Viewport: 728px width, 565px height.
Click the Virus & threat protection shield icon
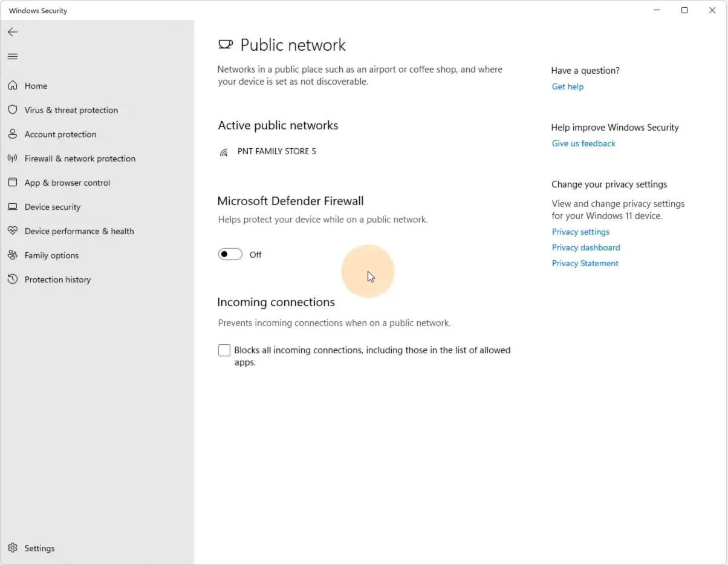click(x=13, y=110)
